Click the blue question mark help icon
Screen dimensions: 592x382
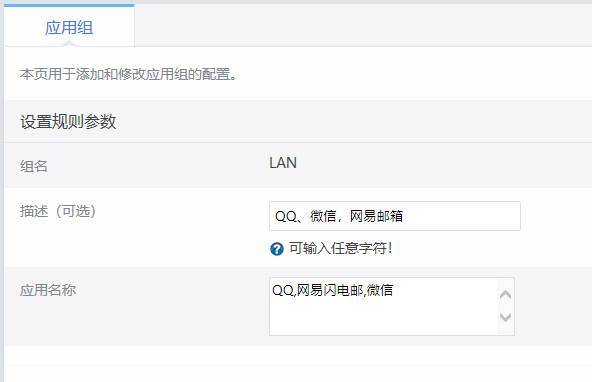point(276,249)
